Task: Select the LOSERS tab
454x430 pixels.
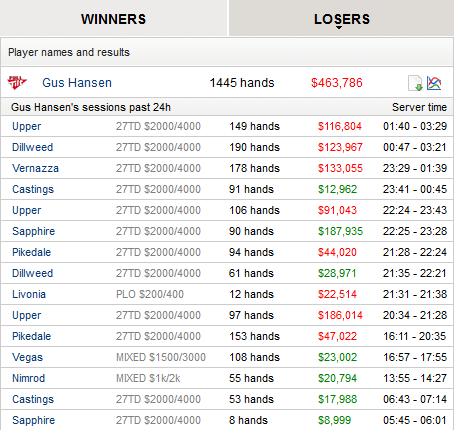Action: tap(342, 19)
